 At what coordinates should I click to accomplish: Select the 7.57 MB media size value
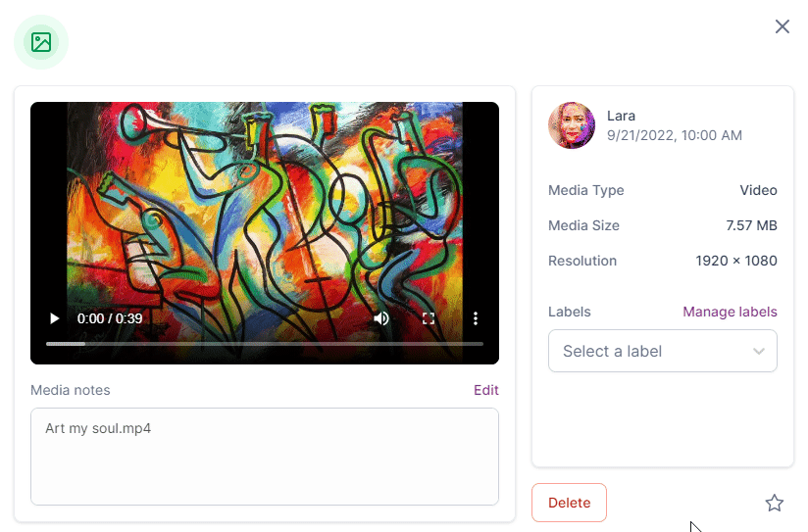[x=751, y=225]
